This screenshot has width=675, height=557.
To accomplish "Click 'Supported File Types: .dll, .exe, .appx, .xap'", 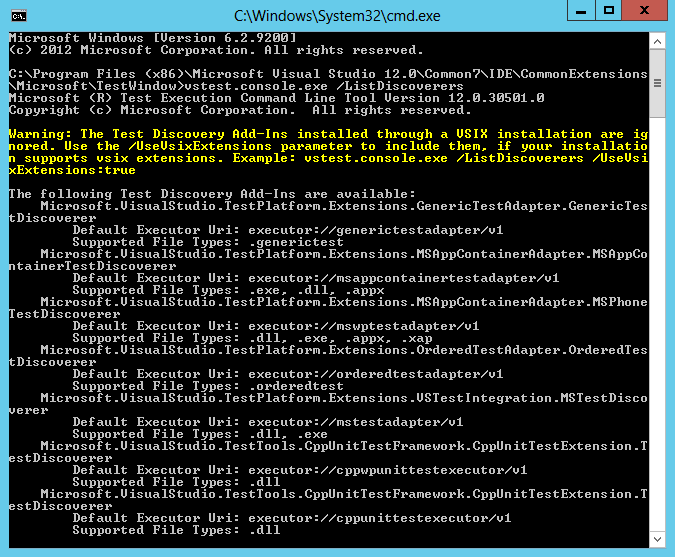I will (252, 338).
